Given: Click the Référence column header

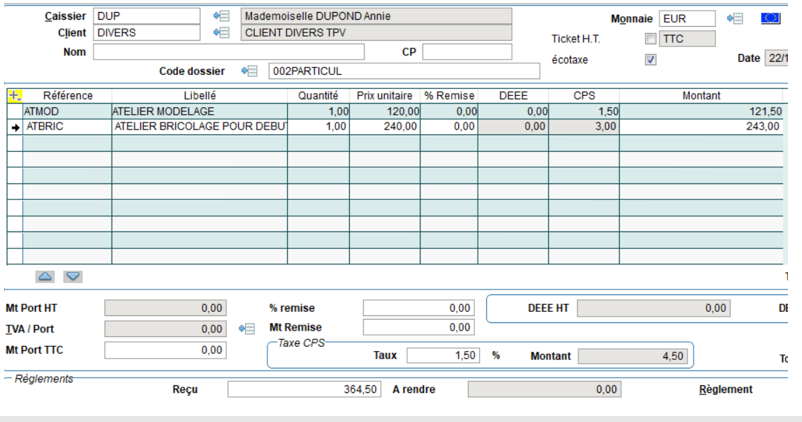Looking at the screenshot, I should (x=68, y=96).
